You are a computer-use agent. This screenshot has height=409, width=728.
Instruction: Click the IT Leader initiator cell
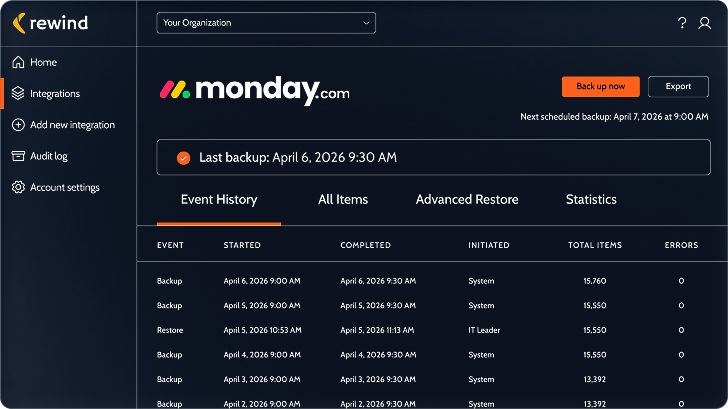click(x=484, y=330)
